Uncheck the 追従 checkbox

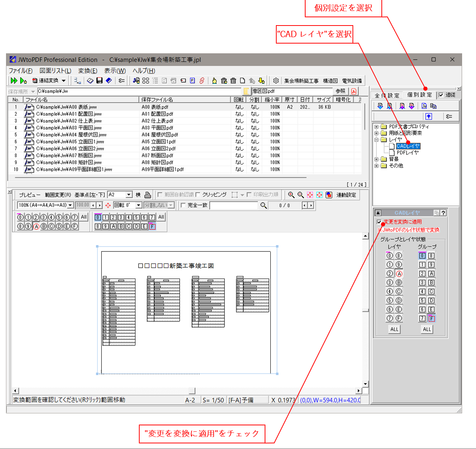(441, 95)
